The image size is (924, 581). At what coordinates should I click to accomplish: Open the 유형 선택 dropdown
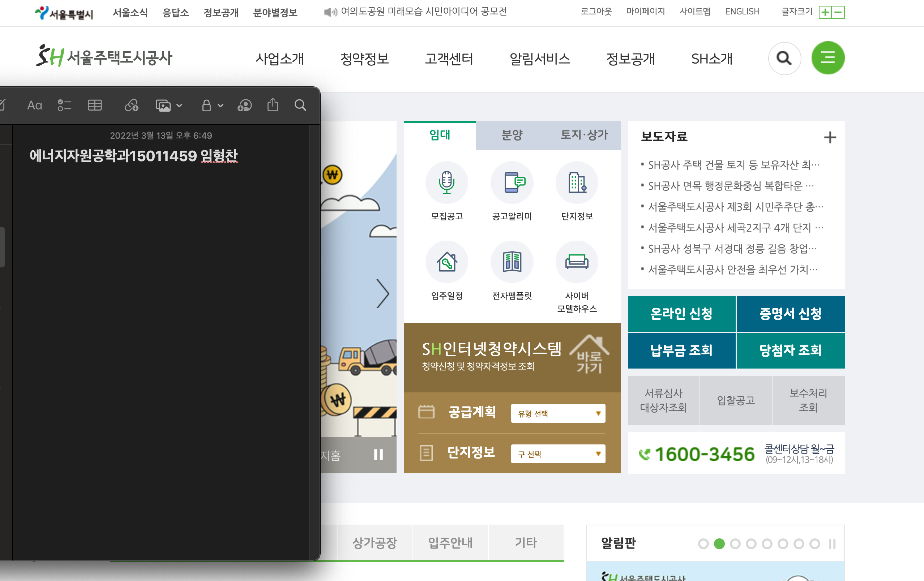557,413
